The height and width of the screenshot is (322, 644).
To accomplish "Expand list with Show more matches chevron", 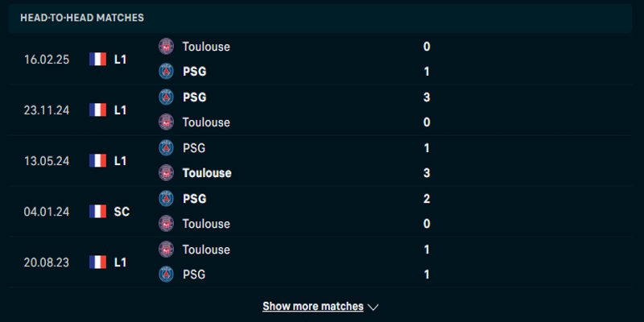I will click(x=373, y=307).
